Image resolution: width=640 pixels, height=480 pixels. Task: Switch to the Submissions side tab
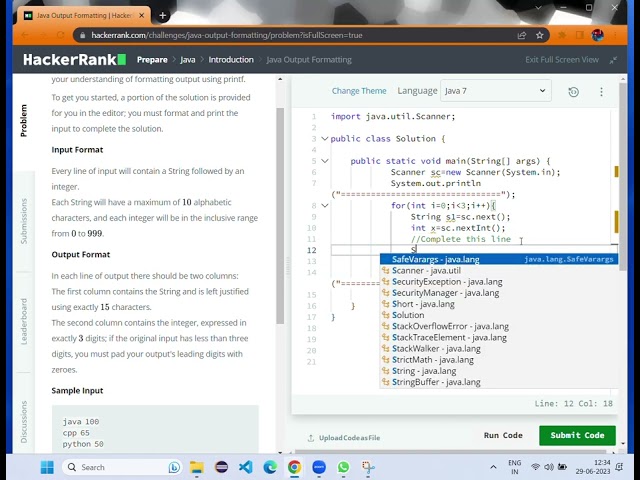tap(24, 221)
